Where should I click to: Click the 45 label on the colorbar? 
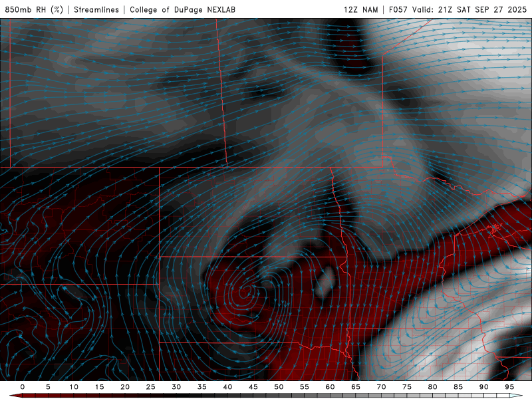pos(253,387)
